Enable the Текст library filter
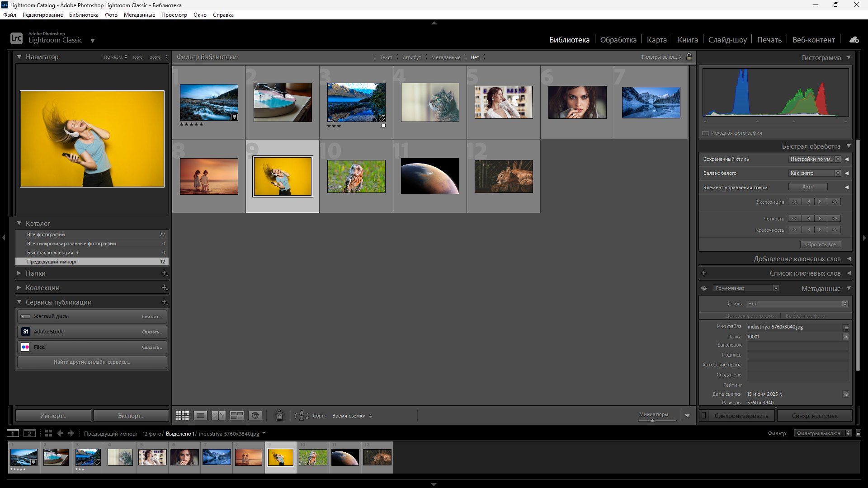This screenshot has height=488, width=868. point(386,57)
